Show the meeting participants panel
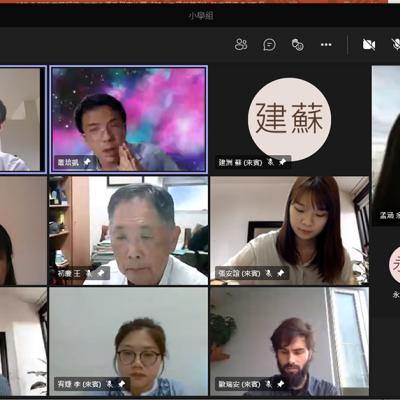 (241, 44)
